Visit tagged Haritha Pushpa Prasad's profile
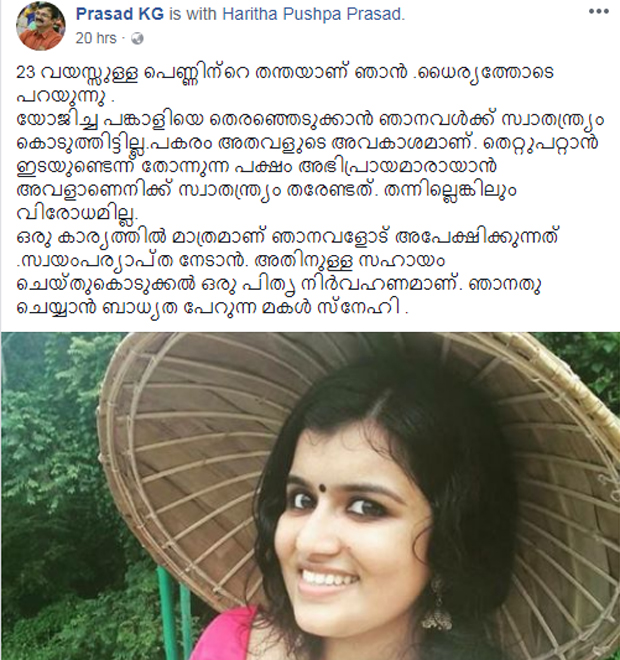Image resolution: width=620 pixels, height=660 pixels. (x=314, y=14)
